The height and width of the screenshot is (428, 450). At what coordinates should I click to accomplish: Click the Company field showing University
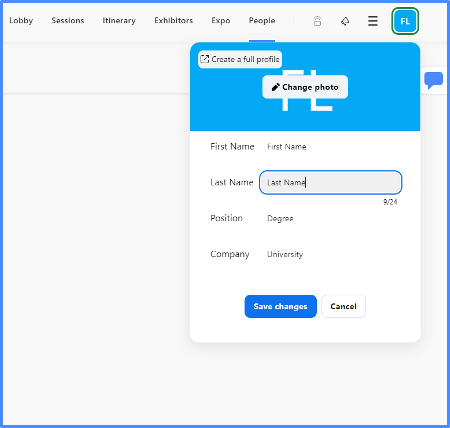click(x=330, y=254)
